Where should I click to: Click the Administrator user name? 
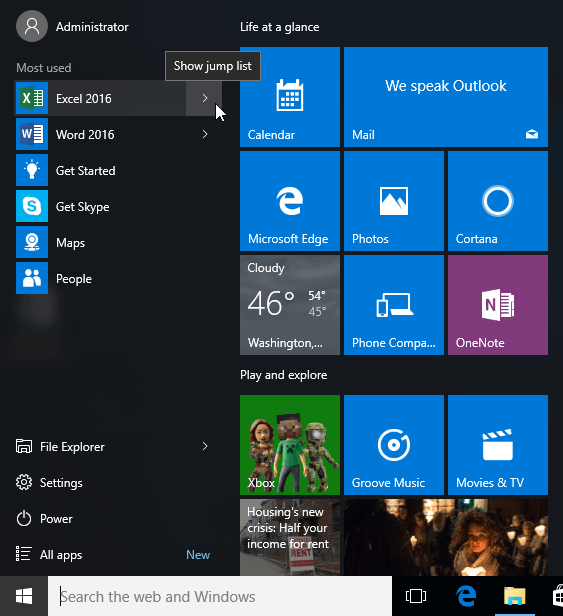pos(92,27)
